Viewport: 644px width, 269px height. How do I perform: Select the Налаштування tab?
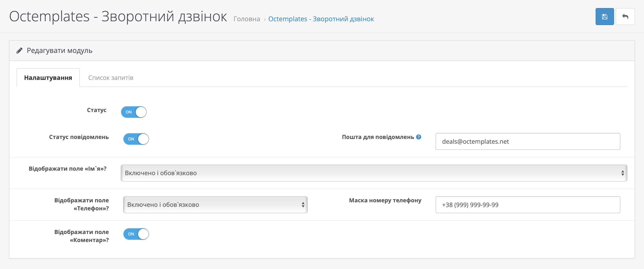[48, 78]
